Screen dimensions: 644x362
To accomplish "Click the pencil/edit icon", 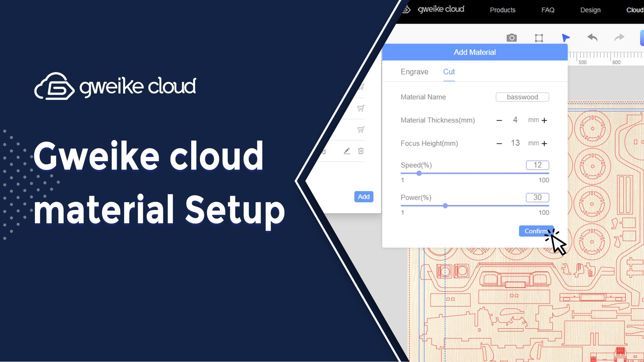I will coord(347,151).
